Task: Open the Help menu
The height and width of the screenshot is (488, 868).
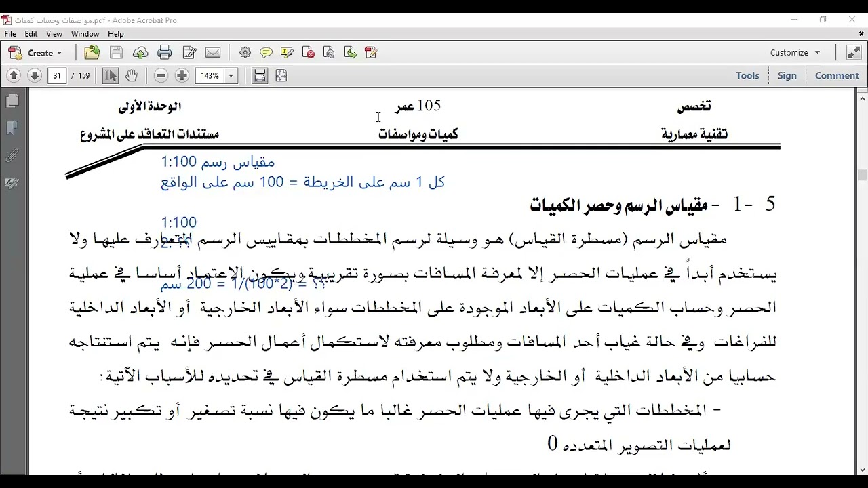Action: 116,34
